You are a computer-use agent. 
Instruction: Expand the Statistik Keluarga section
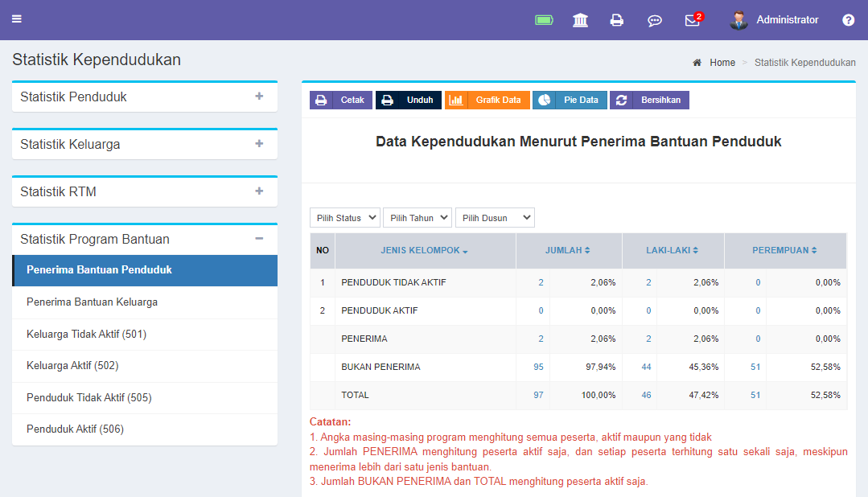143,143
